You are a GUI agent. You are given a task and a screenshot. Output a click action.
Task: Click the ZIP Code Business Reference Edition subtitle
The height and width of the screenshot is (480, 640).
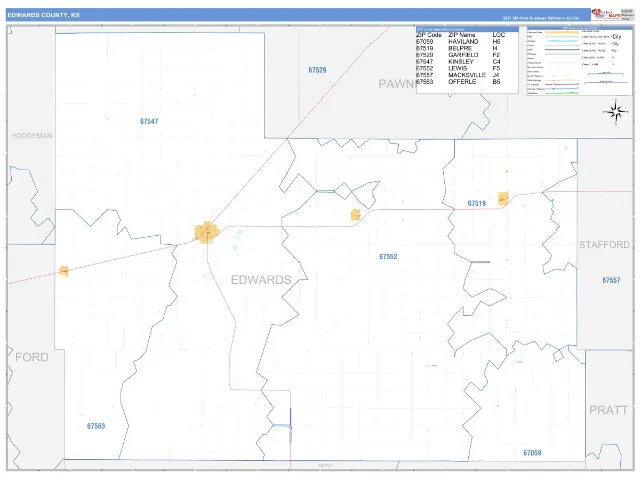[540, 18]
